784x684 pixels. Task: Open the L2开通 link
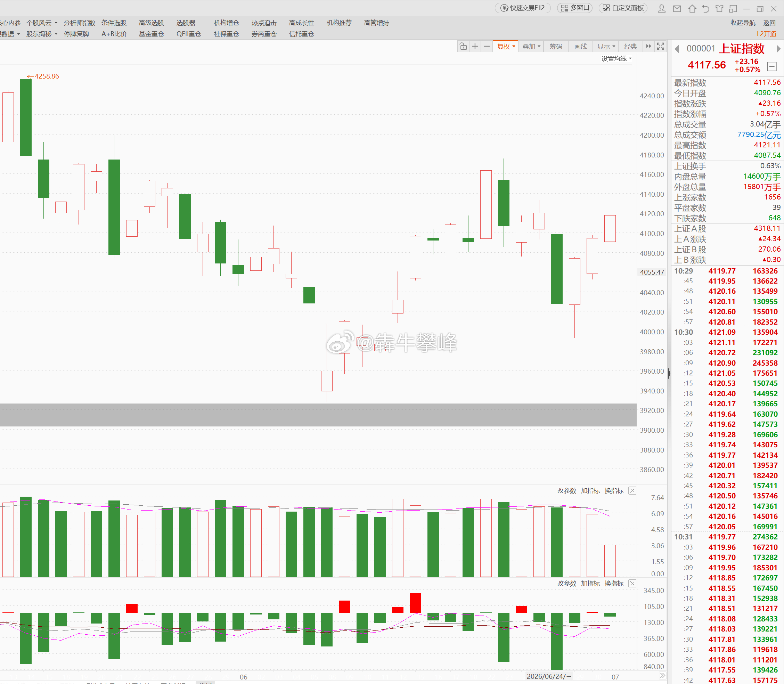(766, 34)
